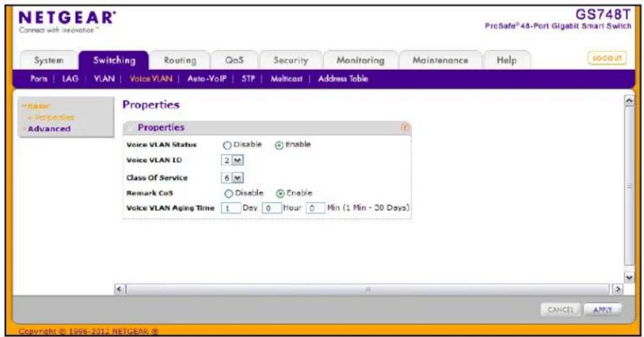Screen dimensions: 644x337
Task: Open the help icon in Properties header
Action: 405,127
